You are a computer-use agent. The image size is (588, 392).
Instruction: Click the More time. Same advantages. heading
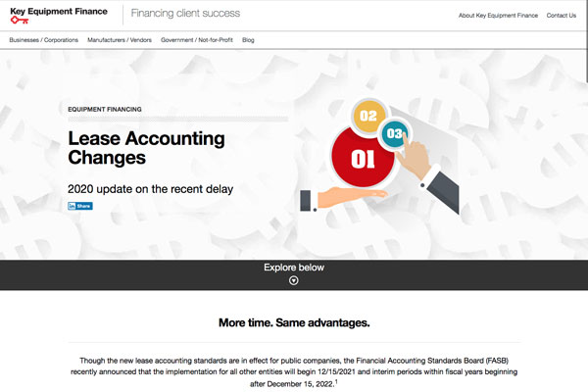(x=294, y=321)
